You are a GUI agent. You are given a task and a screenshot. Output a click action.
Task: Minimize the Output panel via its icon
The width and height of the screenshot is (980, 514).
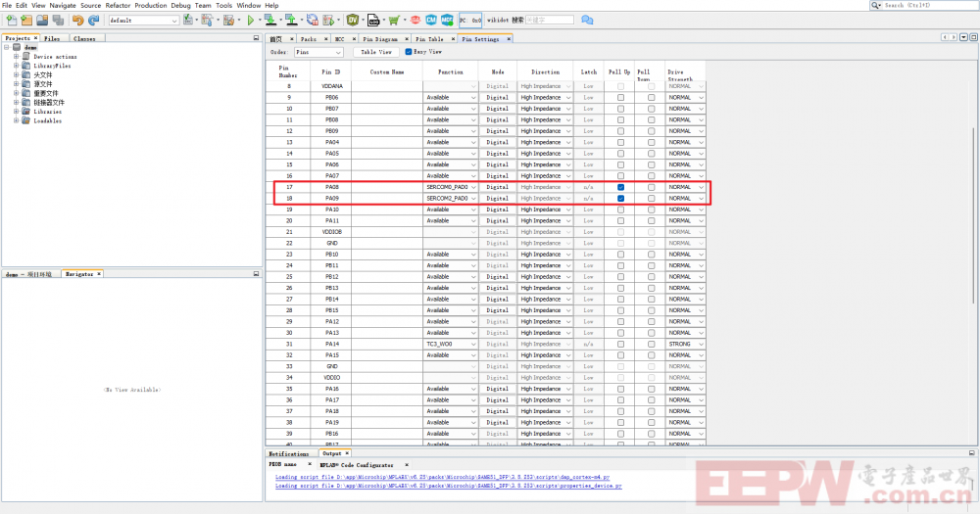pos(972,452)
